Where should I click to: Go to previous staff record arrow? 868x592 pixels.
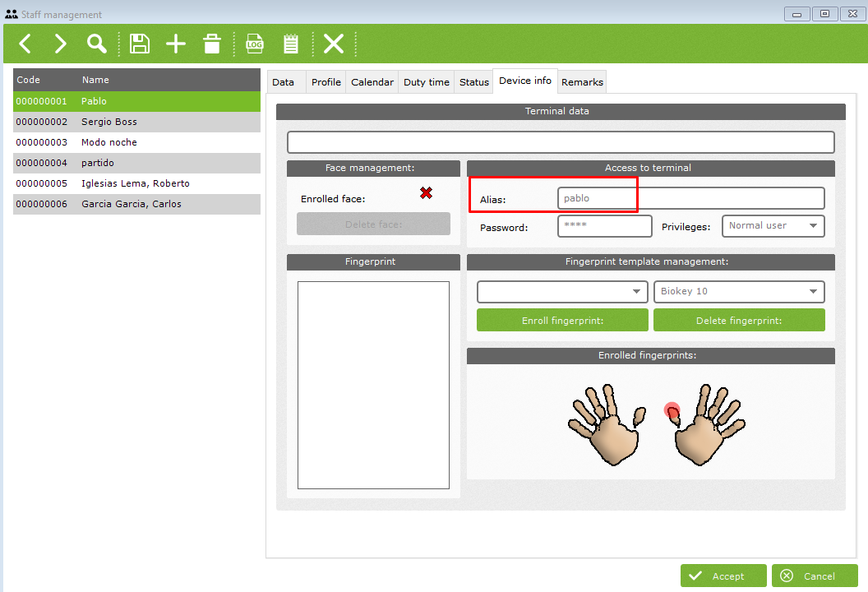(x=25, y=44)
